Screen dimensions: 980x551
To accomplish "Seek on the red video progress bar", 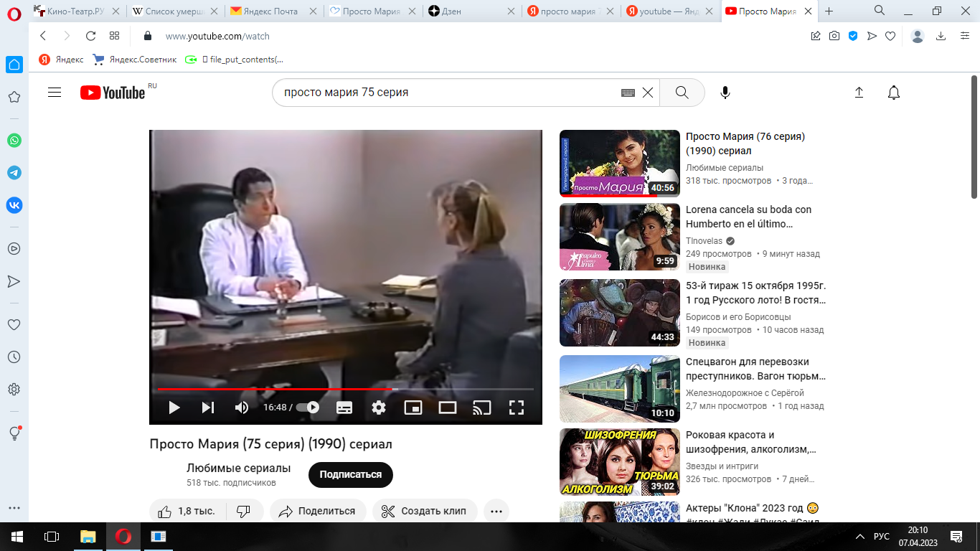I will pyautogui.click(x=346, y=389).
